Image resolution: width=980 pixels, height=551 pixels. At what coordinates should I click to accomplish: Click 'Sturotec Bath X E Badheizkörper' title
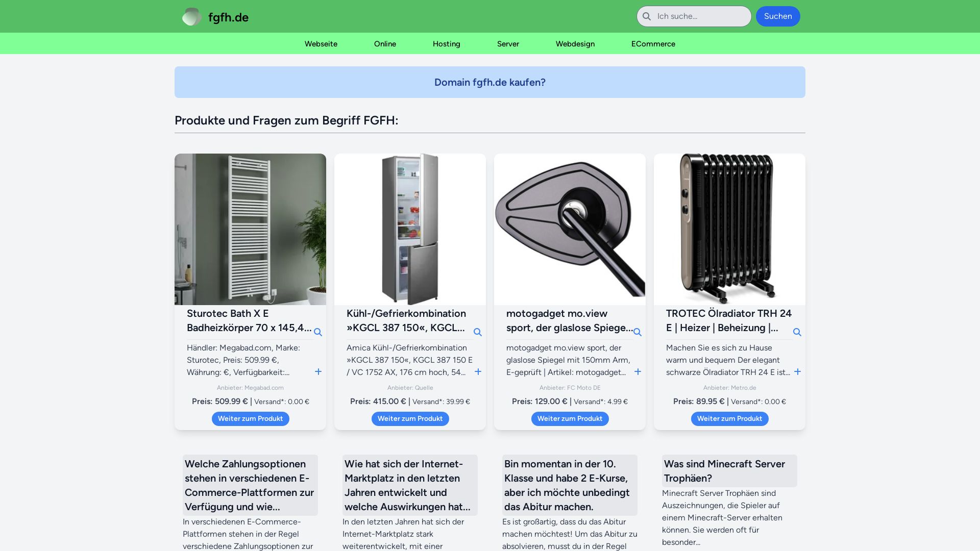point(249,320)
